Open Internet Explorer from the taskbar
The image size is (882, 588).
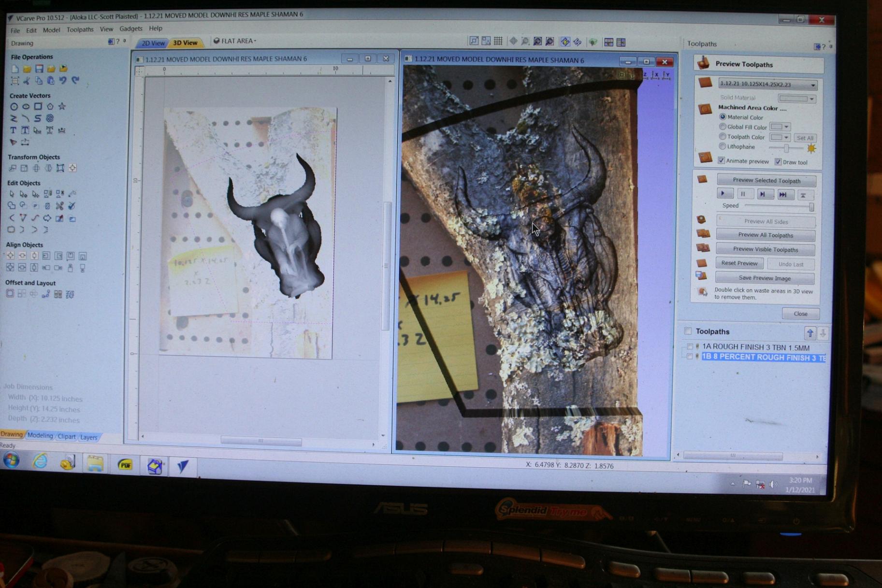coord(40,462)
